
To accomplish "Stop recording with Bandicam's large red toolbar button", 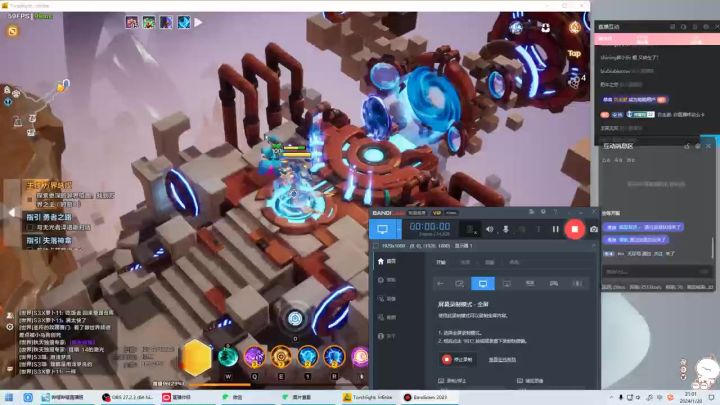I will click(x=574, y=229).
